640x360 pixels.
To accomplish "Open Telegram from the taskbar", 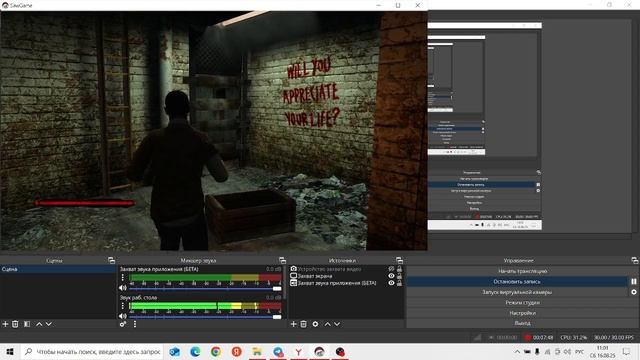I will (278, 352).
